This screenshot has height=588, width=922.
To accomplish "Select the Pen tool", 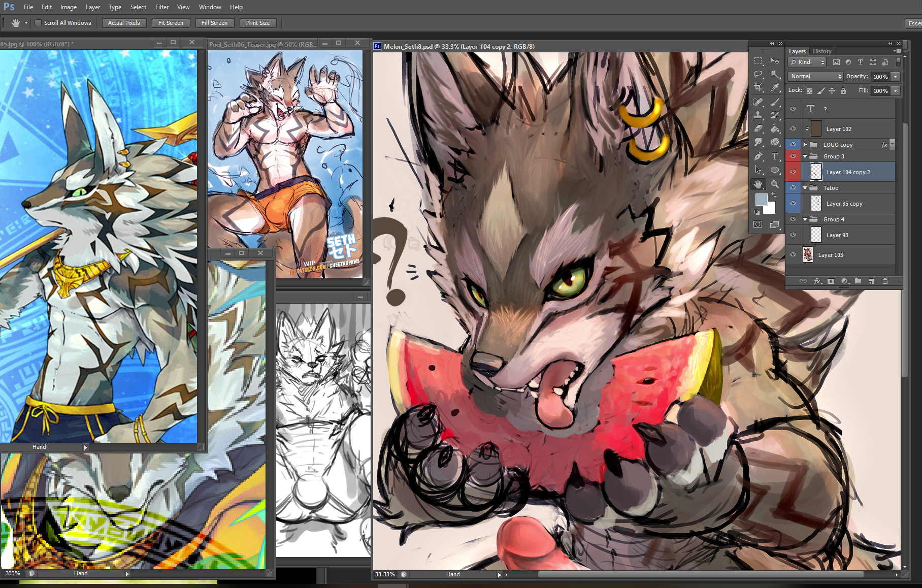I will 758,156.
